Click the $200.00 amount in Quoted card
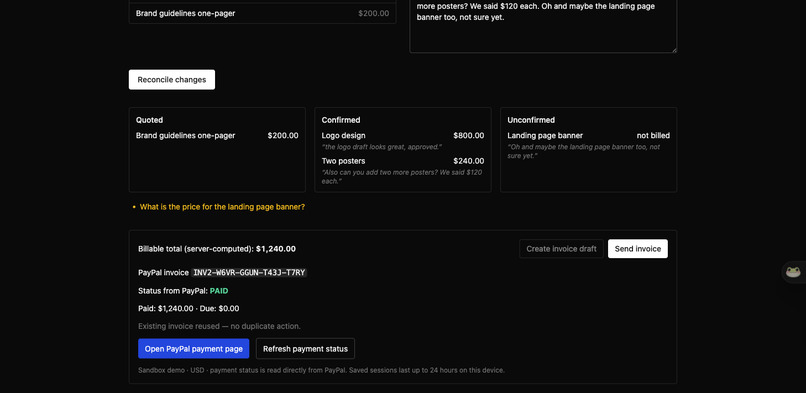This screenshot has width=806, height=393. 283,136
